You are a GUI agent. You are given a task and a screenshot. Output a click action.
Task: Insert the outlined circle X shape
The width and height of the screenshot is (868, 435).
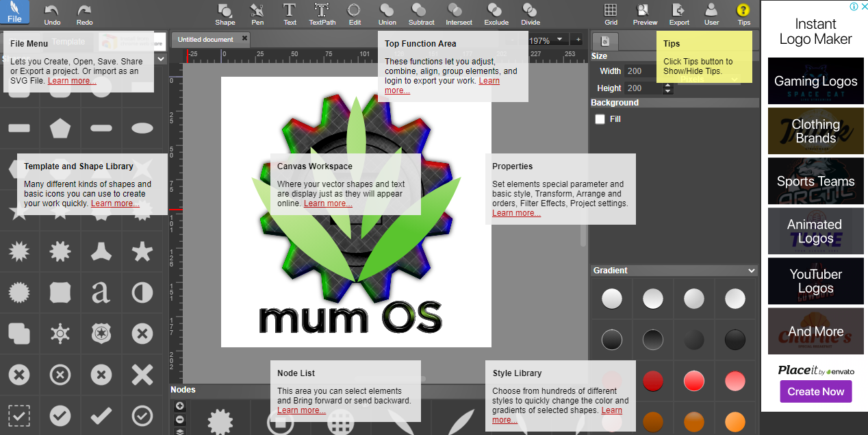pos(60,375)
